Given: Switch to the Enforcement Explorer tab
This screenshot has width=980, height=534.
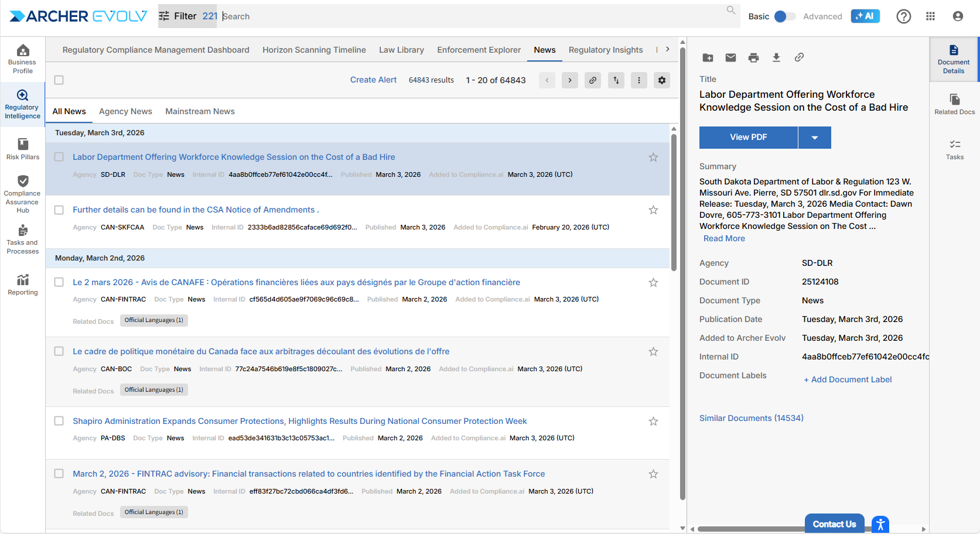Looking at the screenshot, I should pos(479,50).
